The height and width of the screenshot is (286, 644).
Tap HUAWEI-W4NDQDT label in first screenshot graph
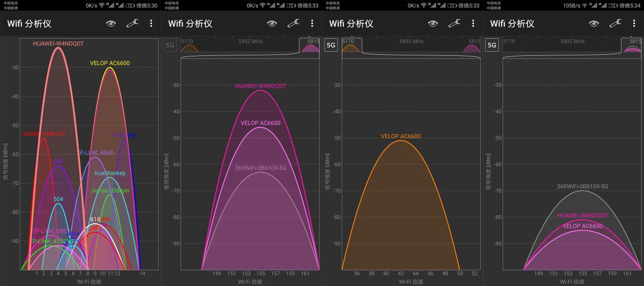coord(58,44)
